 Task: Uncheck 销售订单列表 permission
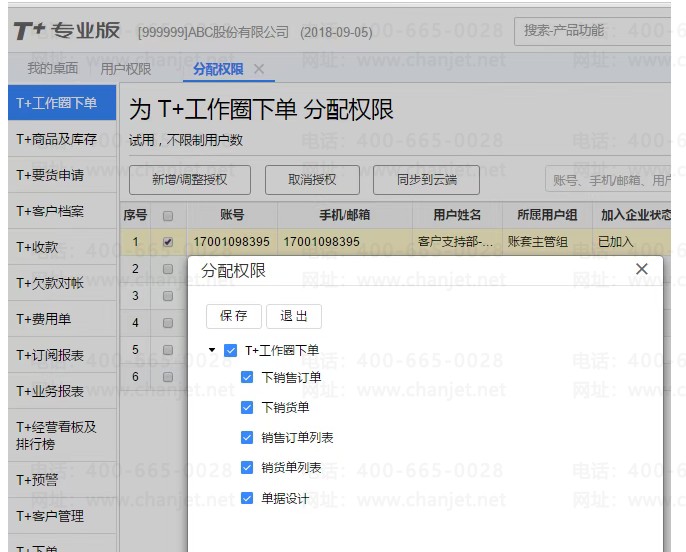pyautogui.click(x=247, y=437)
